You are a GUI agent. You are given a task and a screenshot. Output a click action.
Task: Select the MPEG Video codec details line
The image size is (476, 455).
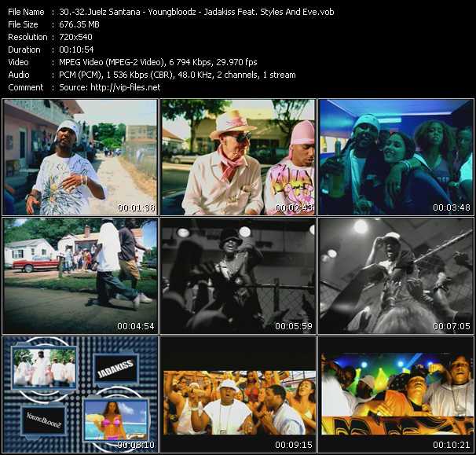point(158,62)
